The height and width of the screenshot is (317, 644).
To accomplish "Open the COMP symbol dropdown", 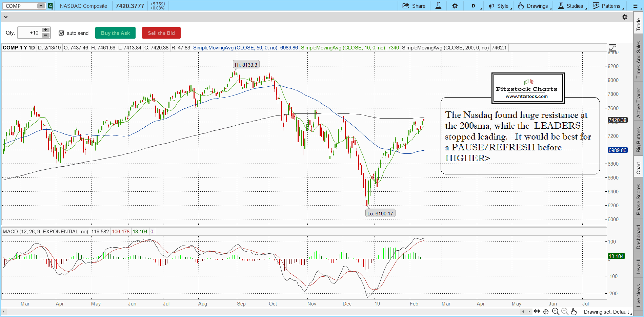I will (41, 6).
